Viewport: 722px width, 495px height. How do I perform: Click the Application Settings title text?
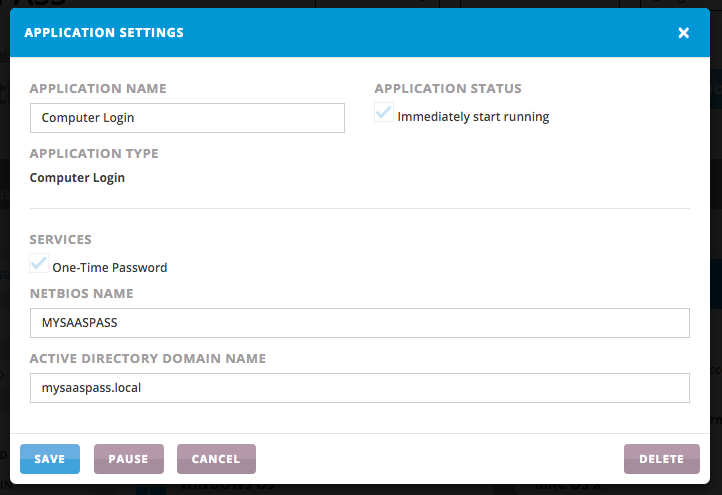[104, 33]
